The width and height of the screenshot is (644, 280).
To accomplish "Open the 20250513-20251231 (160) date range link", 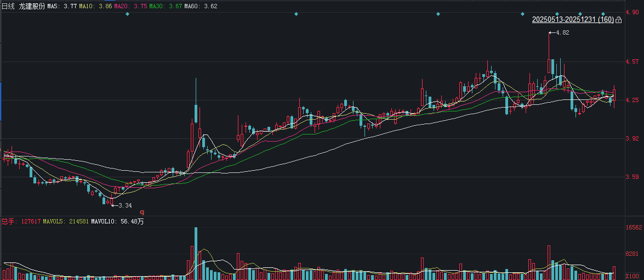I will coord(573,19).
